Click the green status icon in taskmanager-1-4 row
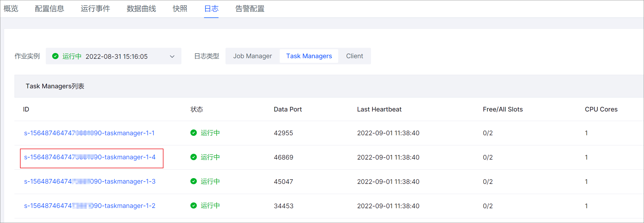The height and width of the screenshot is (223, 644). pyautogui.click(x=194, y=157)
